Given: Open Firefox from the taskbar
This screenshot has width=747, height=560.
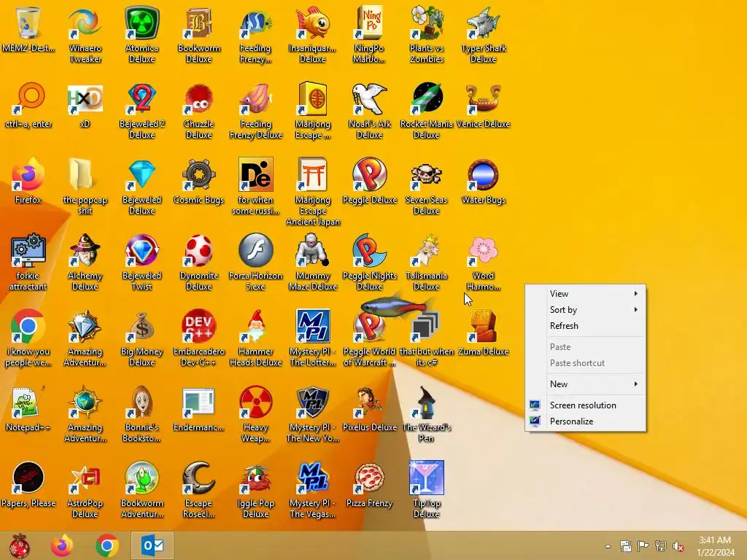Looking at the screenshot, I should pyautogui.click(x=63, y=545).
